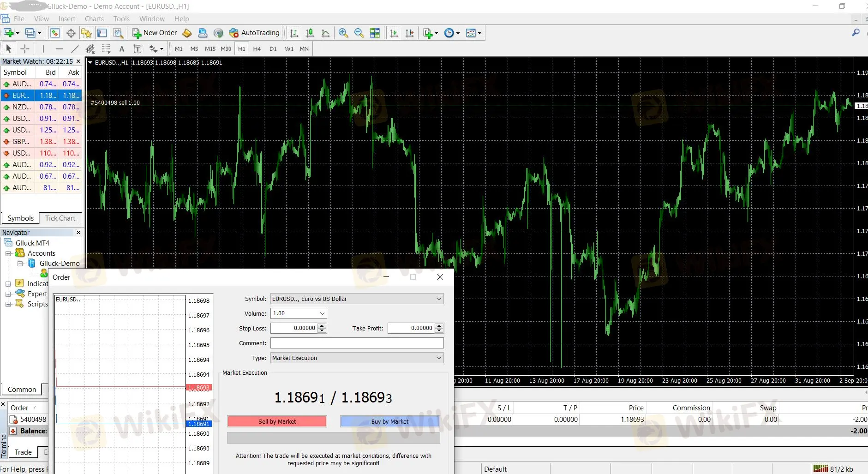Switch to the Tick Chart tab

coord(60,218)
